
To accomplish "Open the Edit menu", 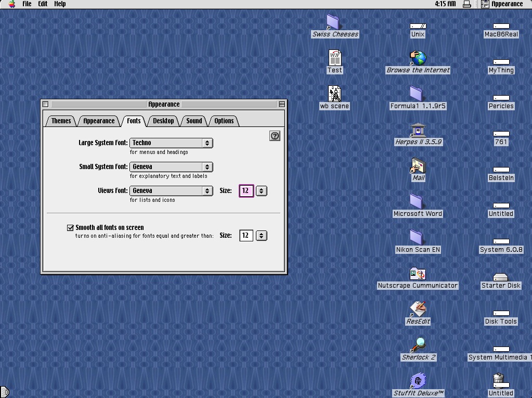I will [43, 4].
